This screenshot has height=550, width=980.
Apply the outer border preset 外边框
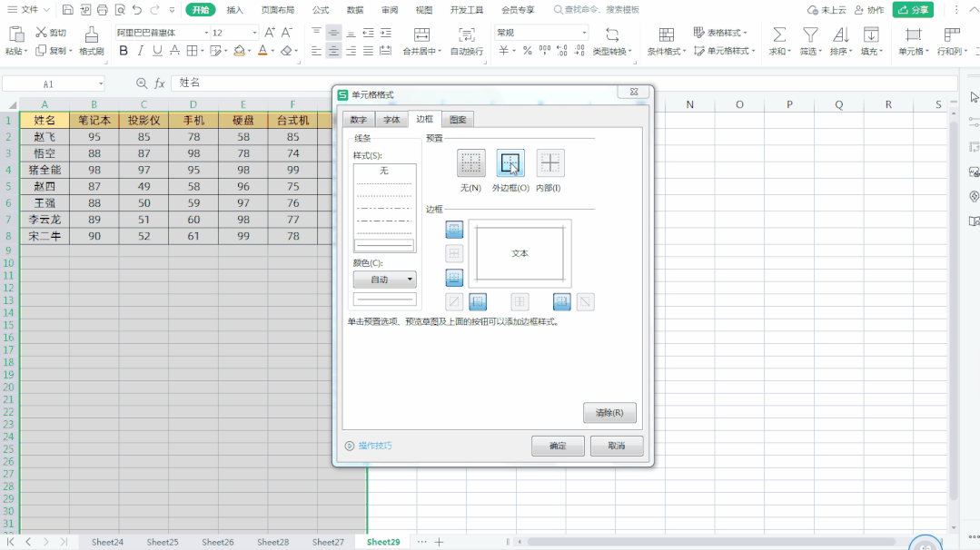pos(510,163)
